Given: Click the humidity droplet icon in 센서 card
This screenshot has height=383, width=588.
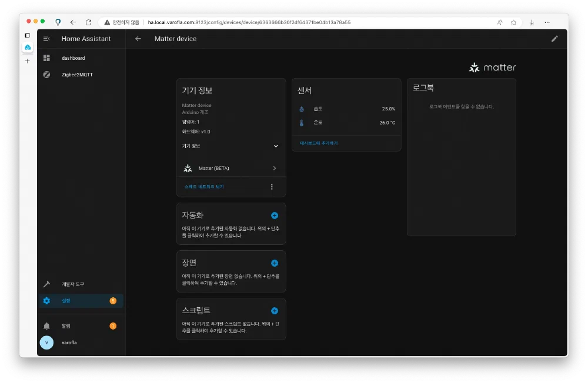Looking at the screenshot, I should click(301, 109).
